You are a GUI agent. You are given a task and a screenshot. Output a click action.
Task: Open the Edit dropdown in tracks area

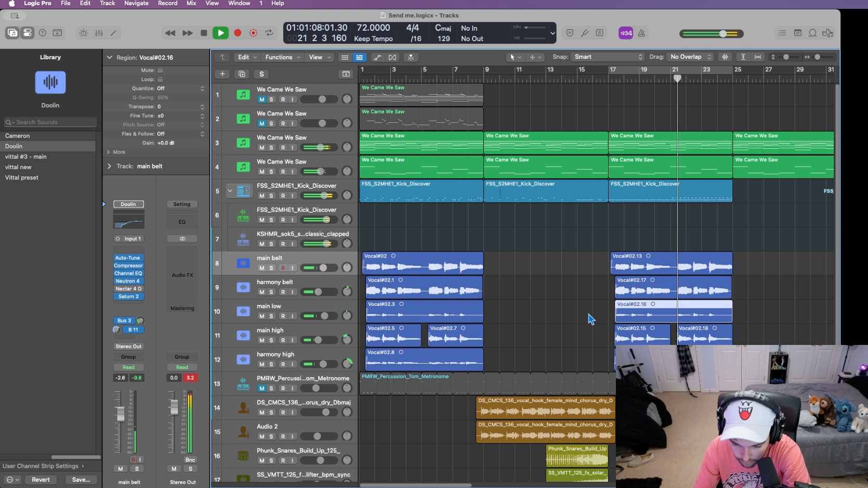(x=247, y=57)
